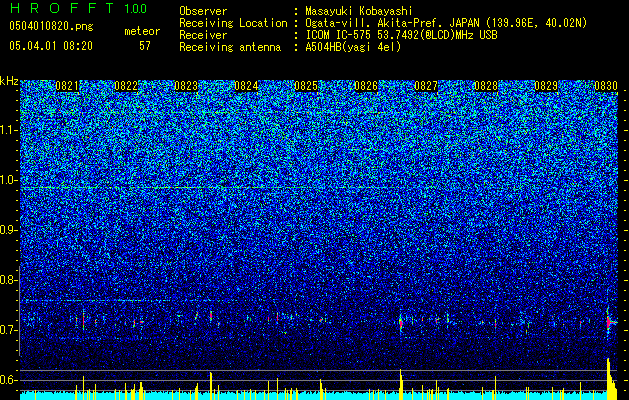Viewport: 629px width, 400px height.
Task: Click the 0822 time marker
Action: pos(126,86)
